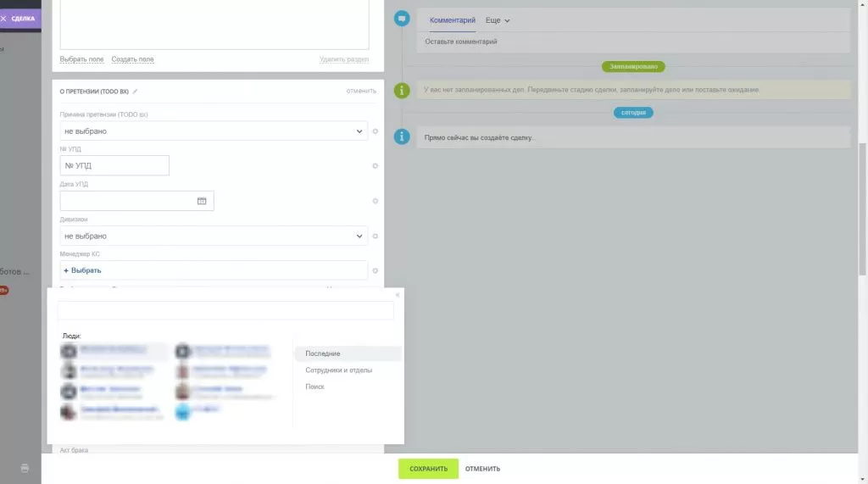Click gear icon for Менеджер КС field
This screenshot has height=484, width=868.
coord(375,271)
